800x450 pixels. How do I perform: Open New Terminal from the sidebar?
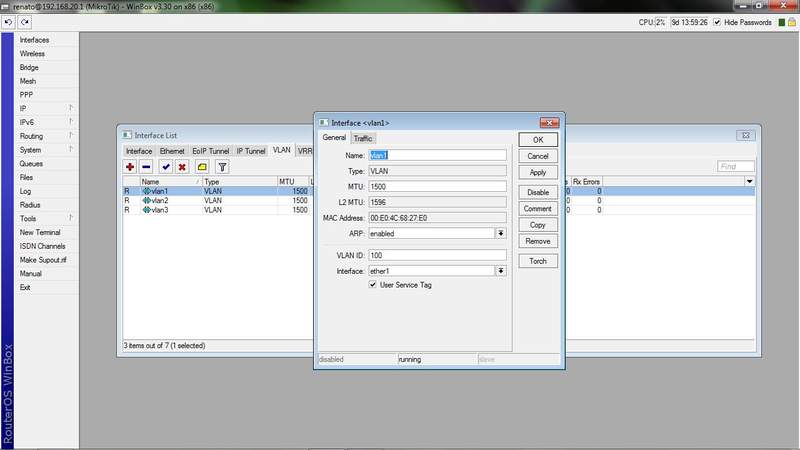[x=40, y=232]
